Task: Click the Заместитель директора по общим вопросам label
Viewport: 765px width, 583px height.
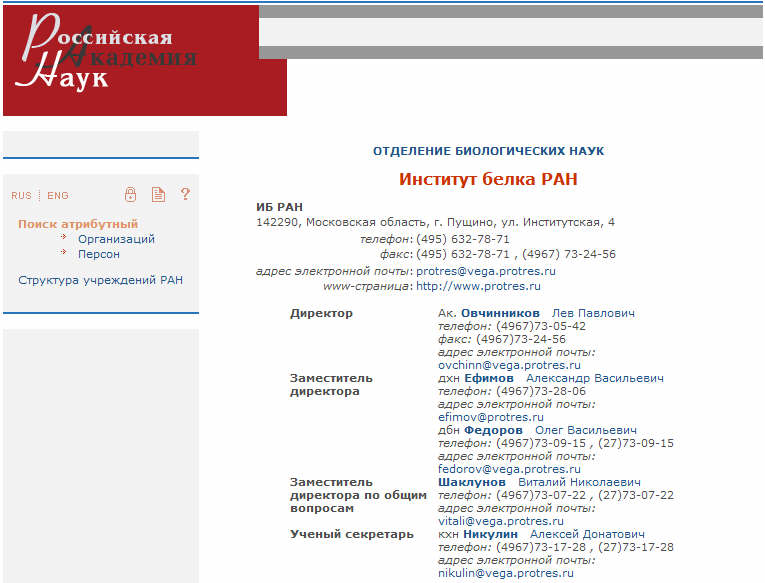Action: 358,495
